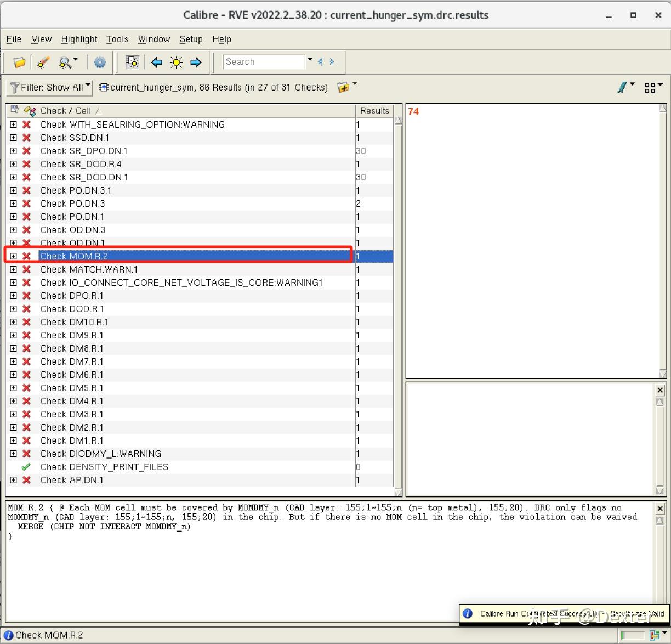The width and height of the screenshot is (671, 644).
Task: Click the highlight eraser icon in toolbar
Action: click(x=43, y=63)
